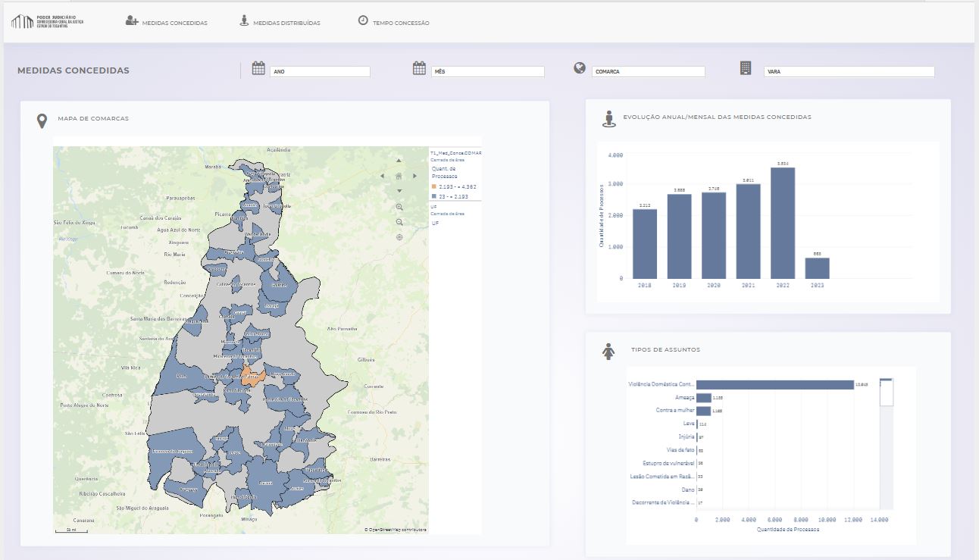Pan the map right with arrow

(x=414, y=176)
